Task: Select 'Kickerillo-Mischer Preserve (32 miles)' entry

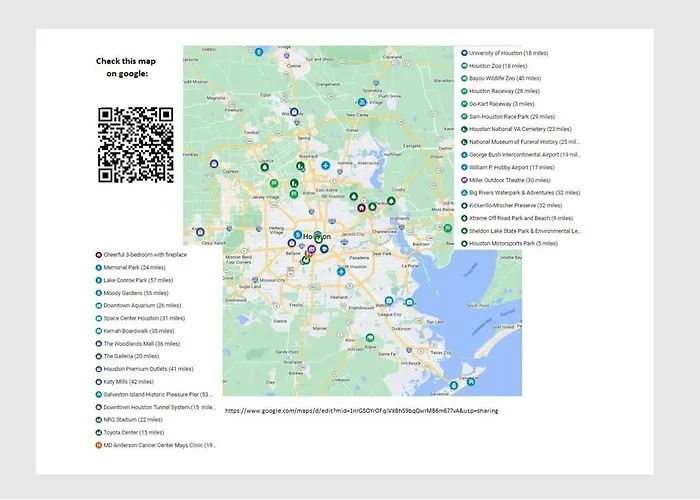Action: (x=516, y=205)
